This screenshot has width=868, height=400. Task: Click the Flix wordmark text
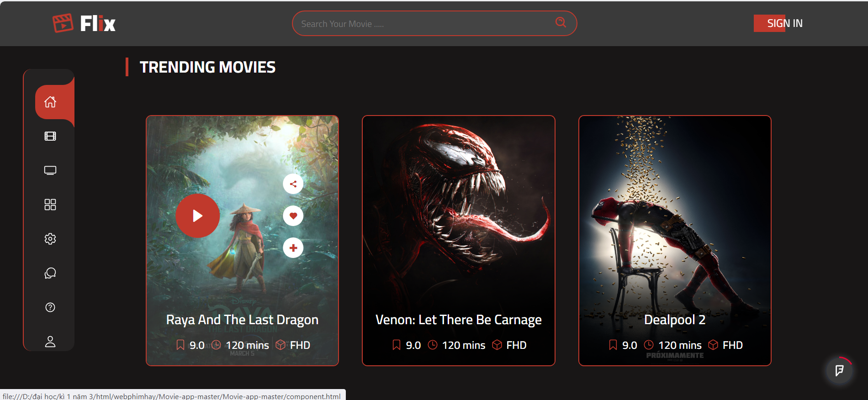click(x=98, y=23)
